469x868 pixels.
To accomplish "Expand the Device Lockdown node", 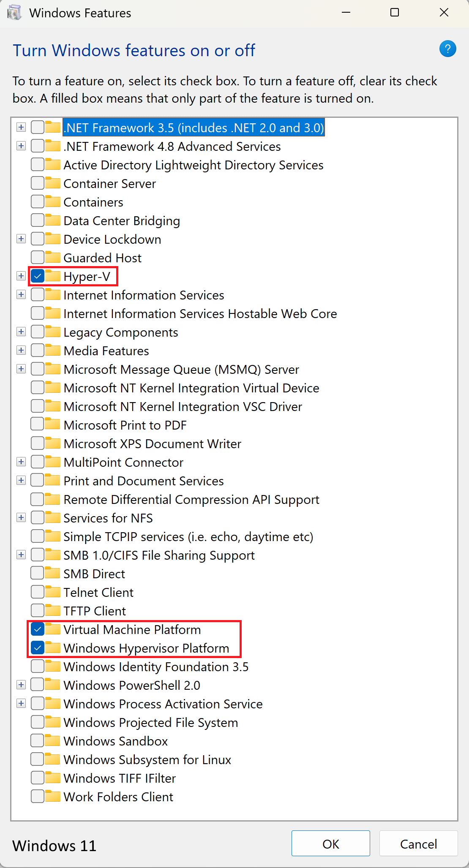I will pyautogui.click(x=21, y=239).
